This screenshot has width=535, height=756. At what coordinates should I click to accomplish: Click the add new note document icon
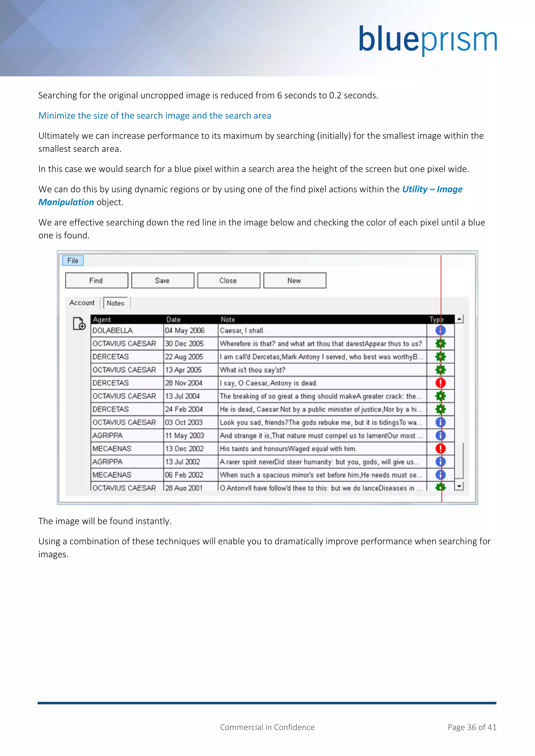click(x=79, y=323)
